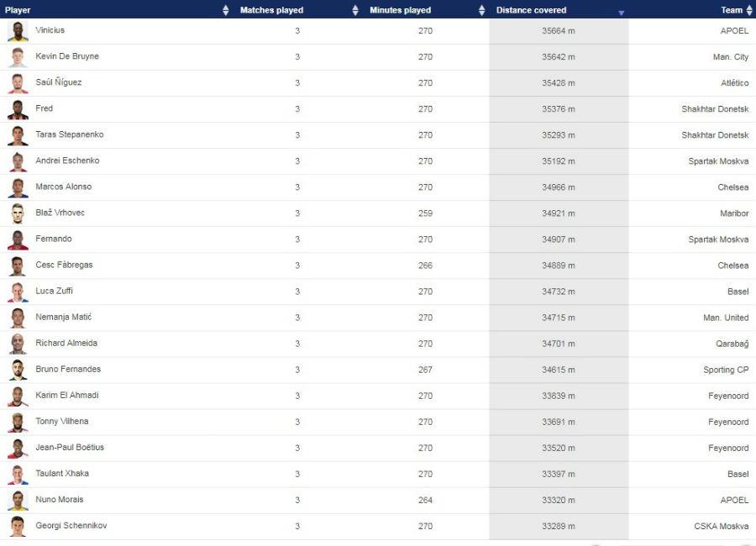
Task: Toggle Distance covered sort arrow
Action: click(x=621, y=13)
